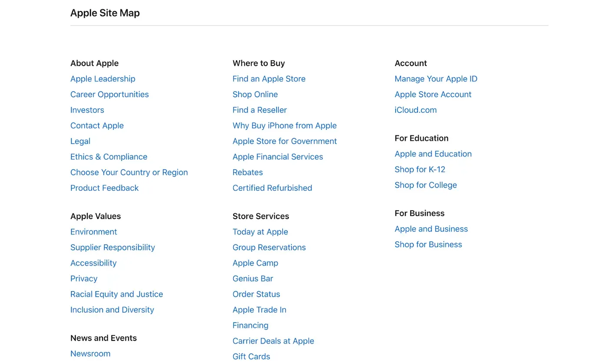The height and width of the screenshot is (364, 608).
Task: Open Carrier Deals at Apple
Action: 273,341
